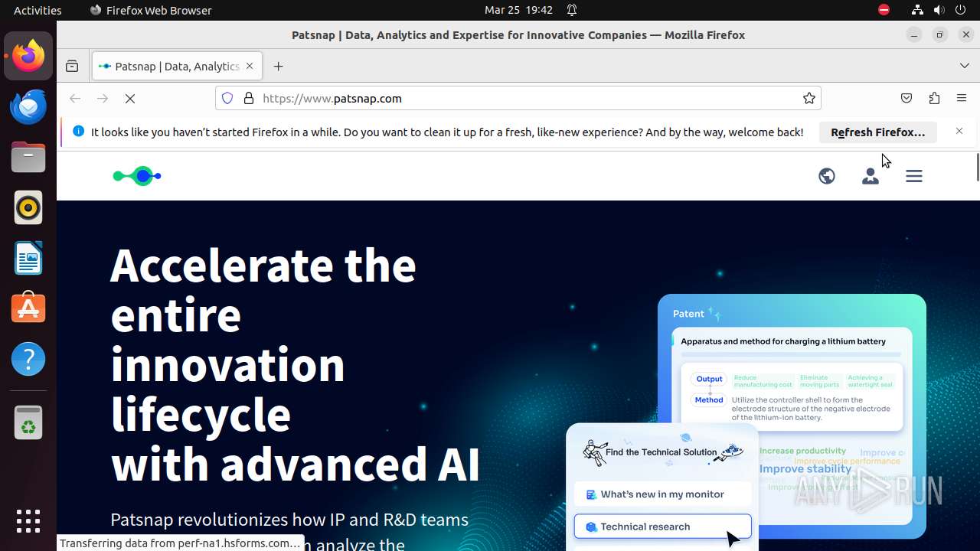The height and width of the screenshot is (551, 980).
Task: Bookmark this page with star
Action: point(808,98)
